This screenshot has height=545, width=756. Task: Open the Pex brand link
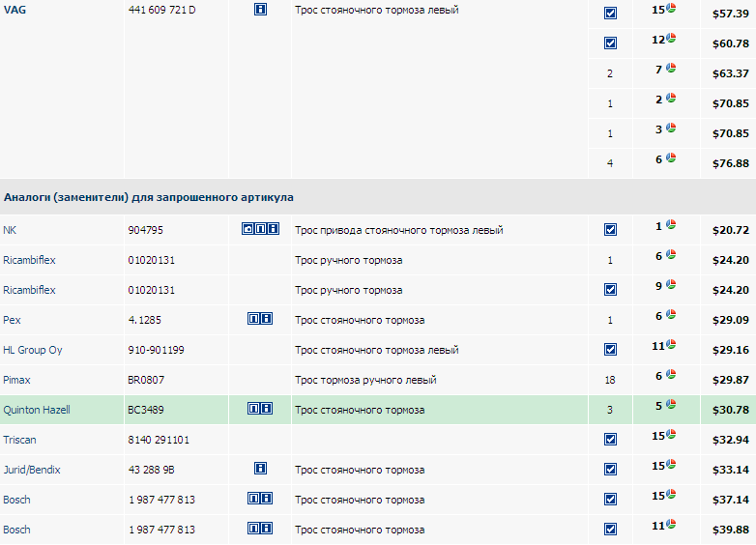click(12, 320)
